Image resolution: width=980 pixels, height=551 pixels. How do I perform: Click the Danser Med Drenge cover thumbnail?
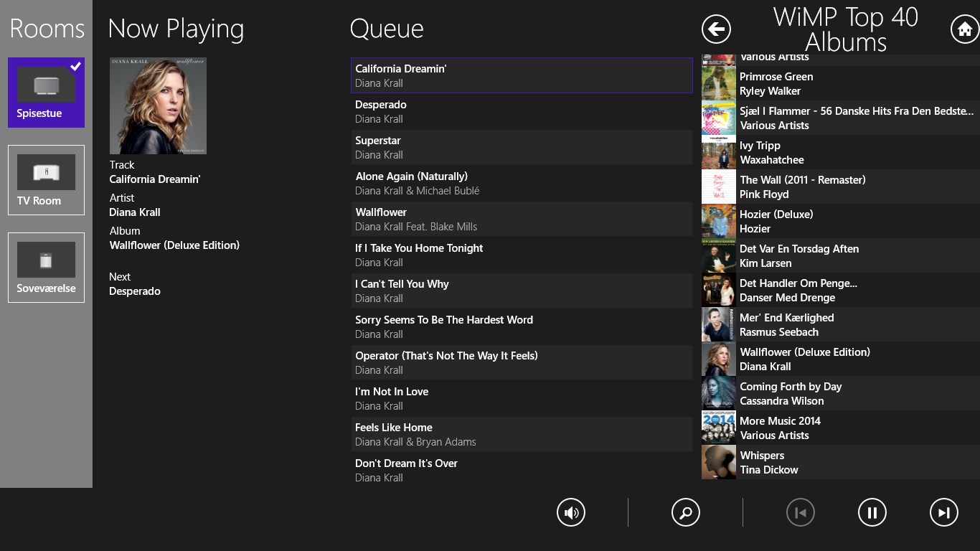719,290
